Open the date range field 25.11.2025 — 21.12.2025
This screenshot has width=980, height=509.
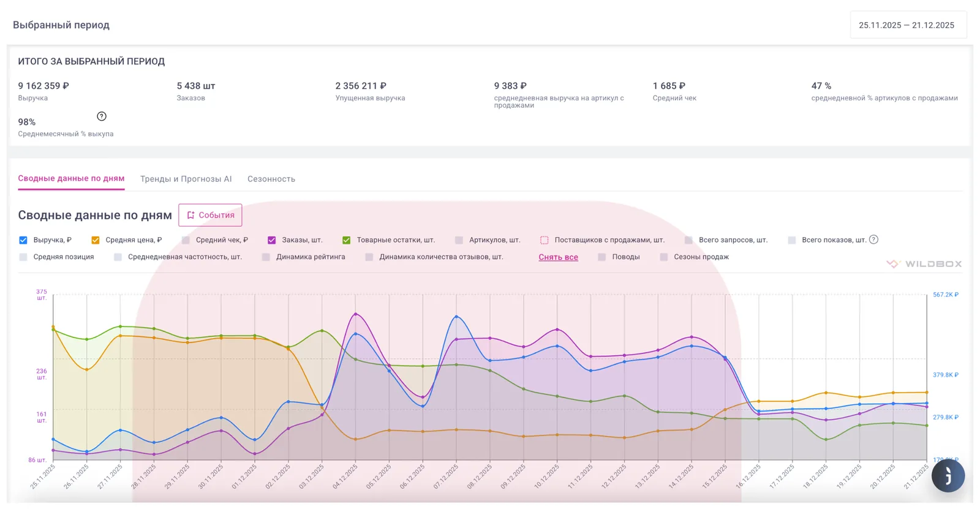pyautogui.click(x=908, y=25)
